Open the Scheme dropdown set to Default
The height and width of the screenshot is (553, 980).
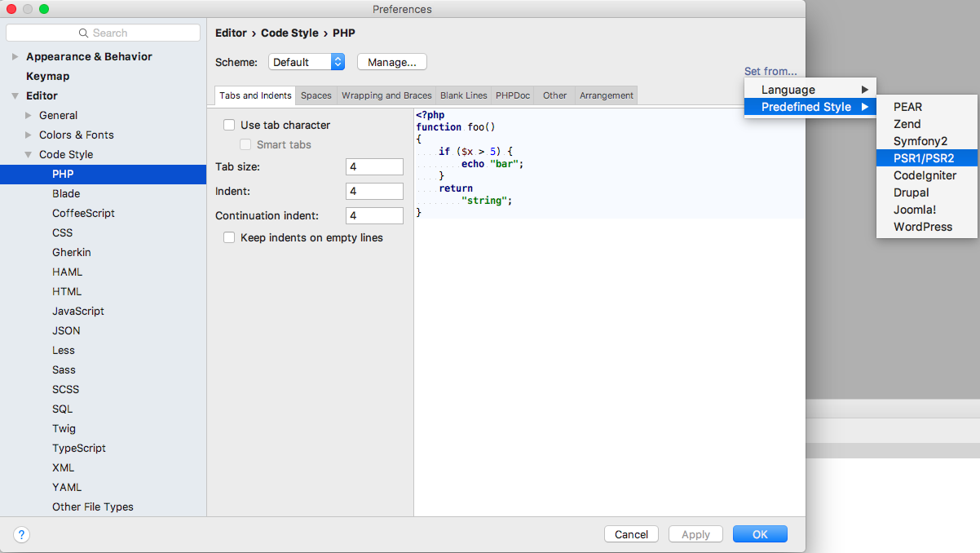click(x=306, y=61)
